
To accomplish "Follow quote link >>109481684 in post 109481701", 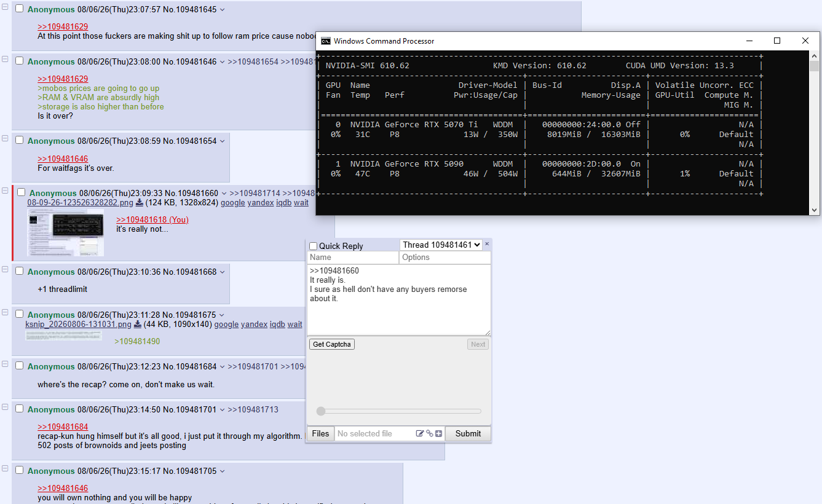I will [x=63, y=427].
